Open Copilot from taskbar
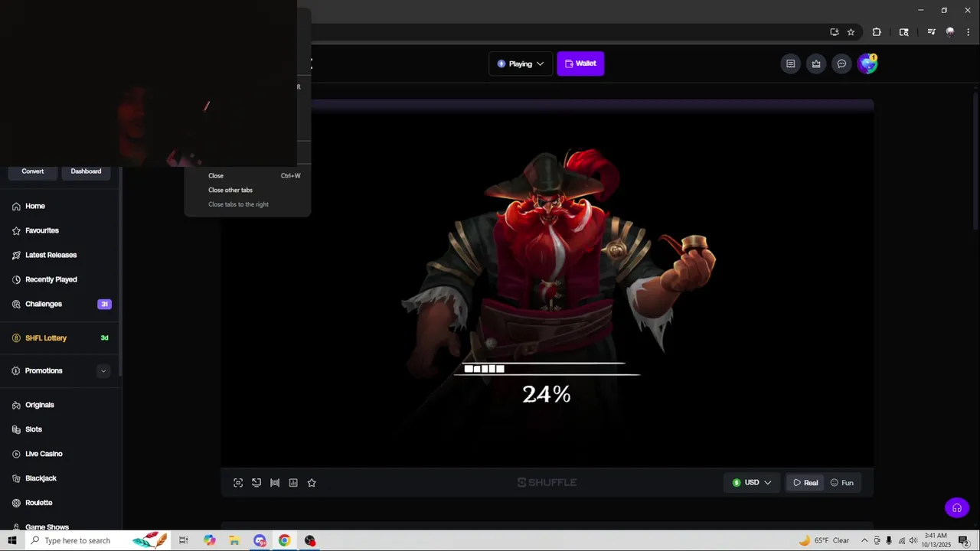This screenshot has width=980, height=551. pyautogui.click(x=209, y=540)
